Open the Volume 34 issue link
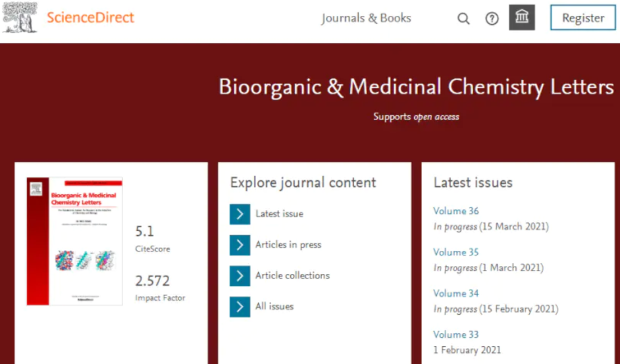 click(x=456, y=293)
